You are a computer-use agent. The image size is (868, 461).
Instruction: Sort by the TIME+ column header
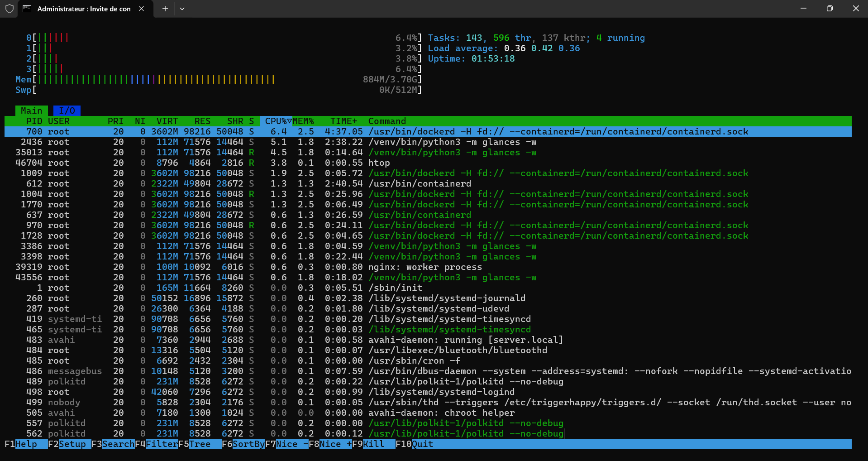coord(344,121)
